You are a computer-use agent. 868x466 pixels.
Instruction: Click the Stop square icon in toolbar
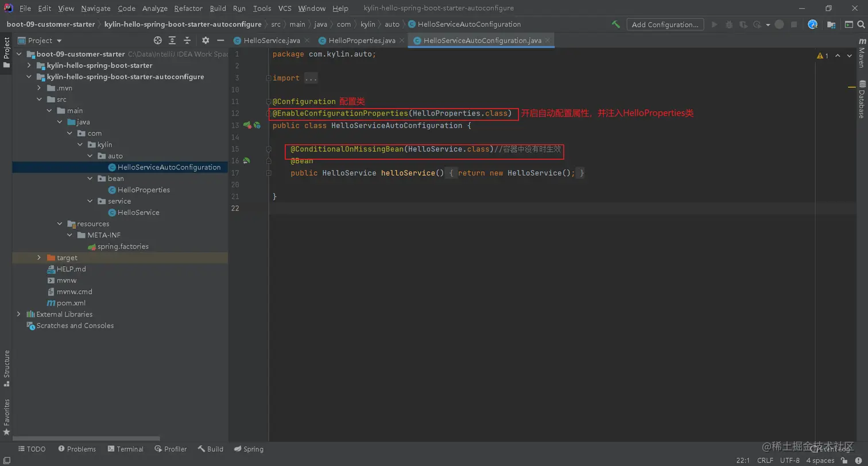pyautogui.click(x=794, y=24)
